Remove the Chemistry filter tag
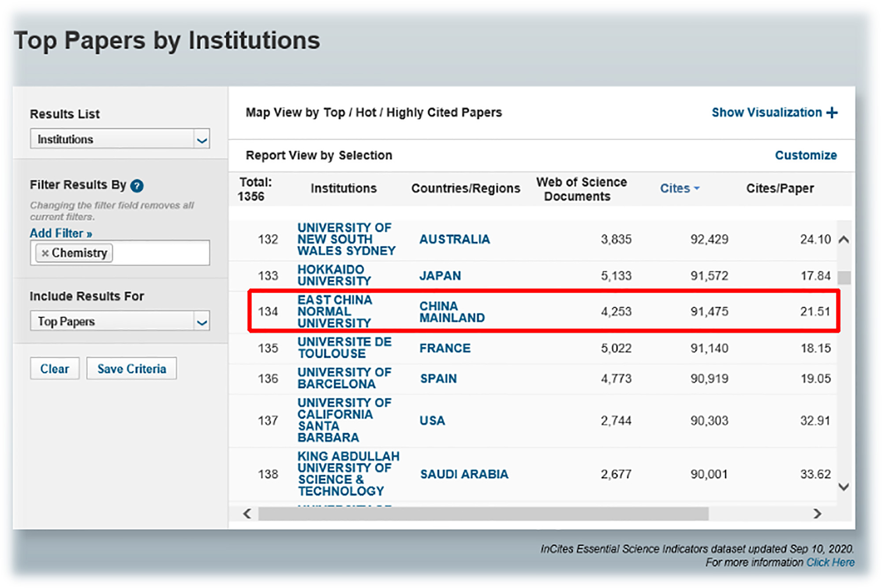Screen dimensions: 882x588 pos(45,253)
